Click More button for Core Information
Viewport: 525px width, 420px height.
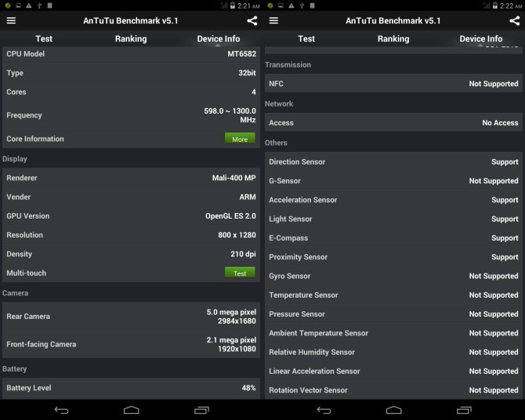point(240,139)
